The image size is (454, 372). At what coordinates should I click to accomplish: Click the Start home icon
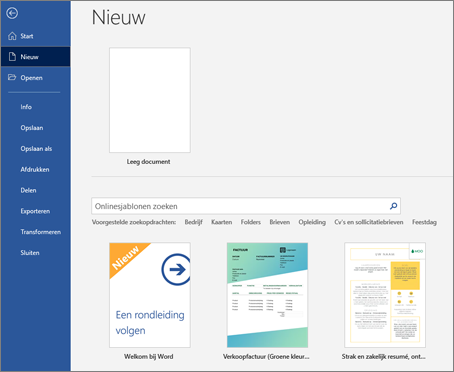tap(12, 36)
